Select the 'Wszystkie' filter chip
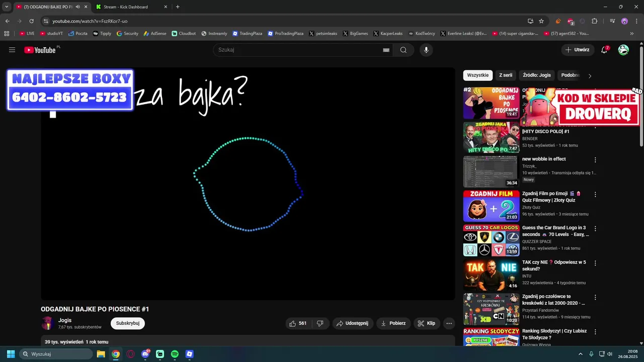The width and height of the screenshot is (644, 362). click(477, 75)
